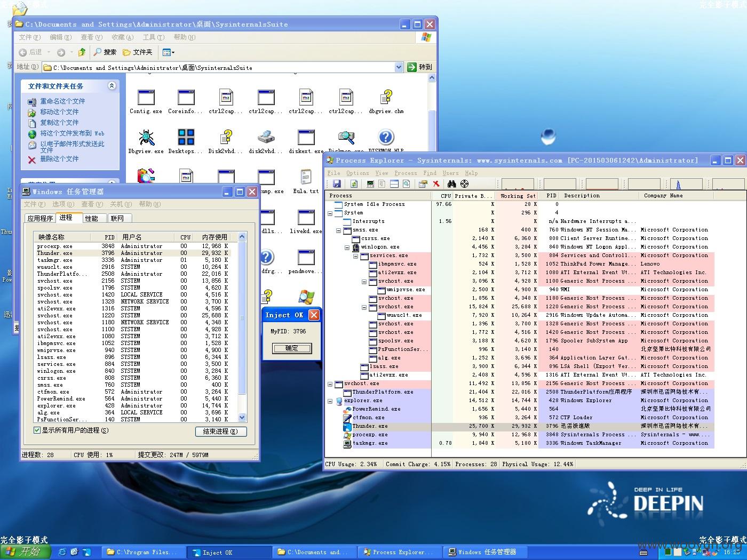
Task: Collapse explorer.exe node in process tree
Action: point(330,401)
